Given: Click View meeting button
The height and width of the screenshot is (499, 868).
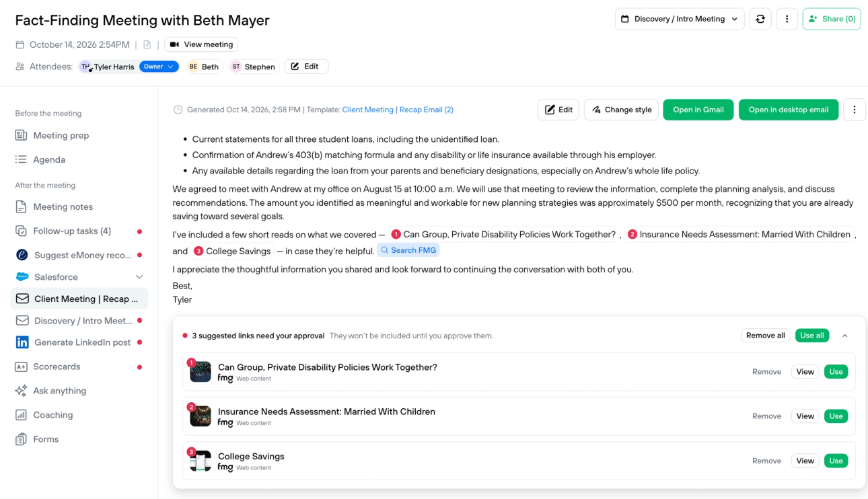Looking at the screenshot, I should (201, 44).
